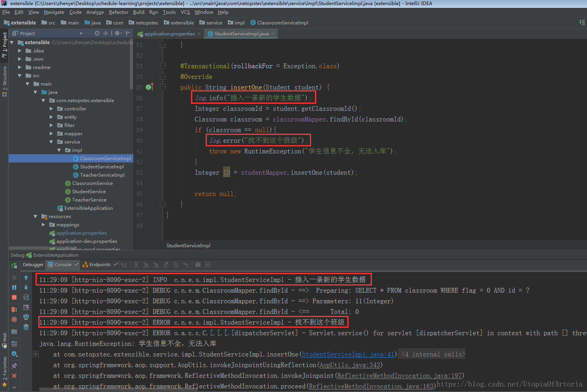Click the console horizontal scrollbar
Viewport: 587px width, 392px height.
[118, 390]
